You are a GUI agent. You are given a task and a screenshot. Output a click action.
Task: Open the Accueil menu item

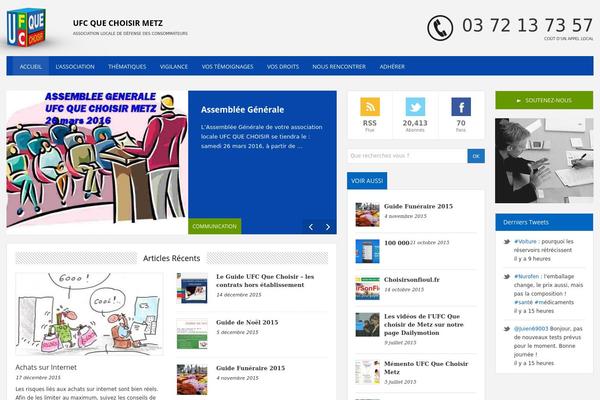[x=31, y=67]
